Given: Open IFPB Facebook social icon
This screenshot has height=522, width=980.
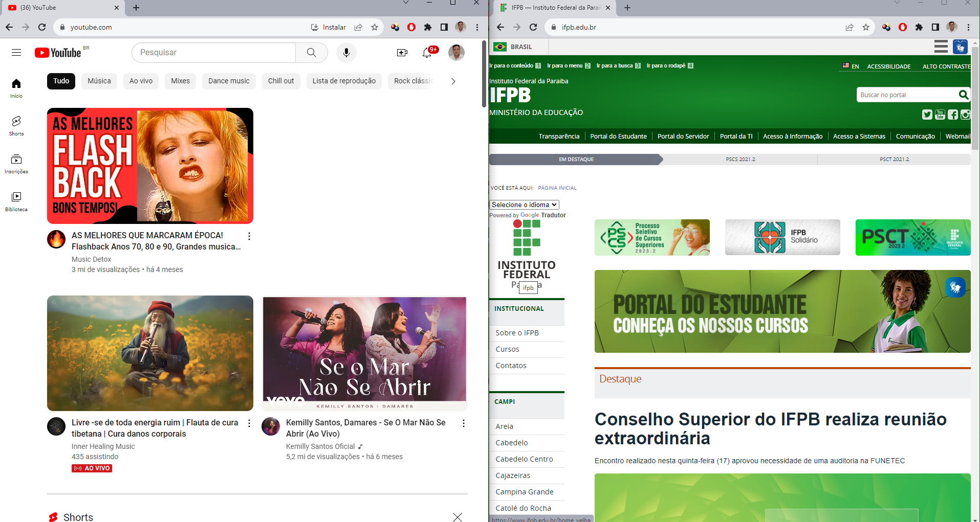Looking at the screenshot, I should click(953, 115).
